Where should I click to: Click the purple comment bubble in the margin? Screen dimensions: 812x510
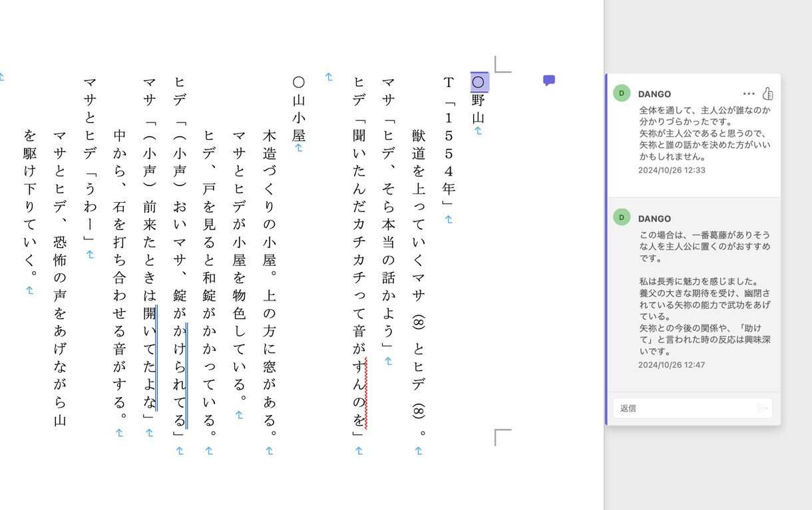(549, 80)
